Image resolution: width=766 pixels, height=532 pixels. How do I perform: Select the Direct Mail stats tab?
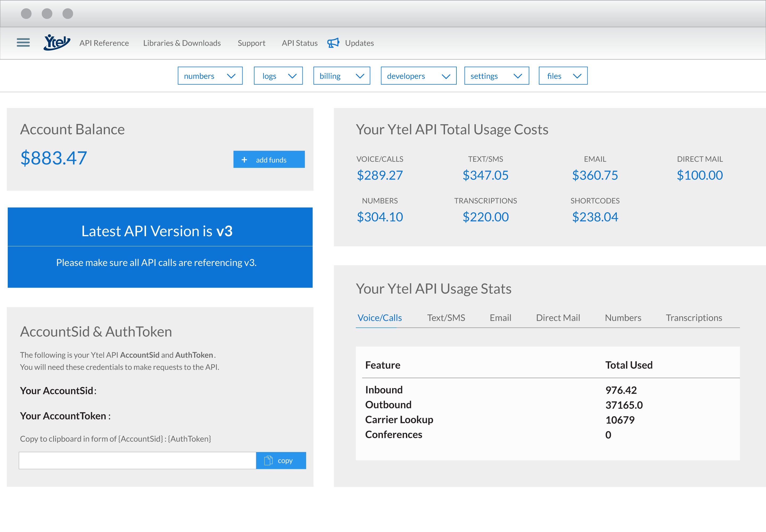pyautogui.click(x=558, y=317)
